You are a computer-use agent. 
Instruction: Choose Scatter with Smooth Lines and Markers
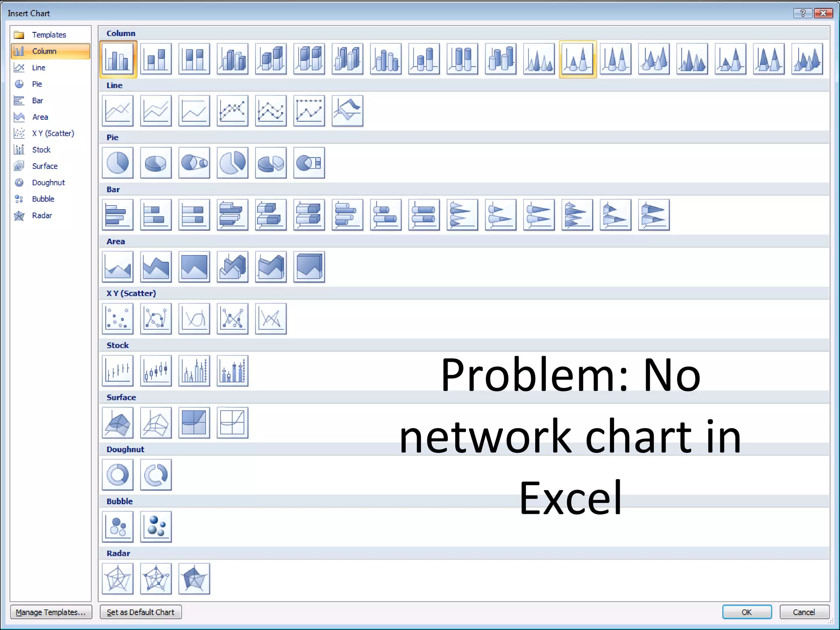coord(156,319)
